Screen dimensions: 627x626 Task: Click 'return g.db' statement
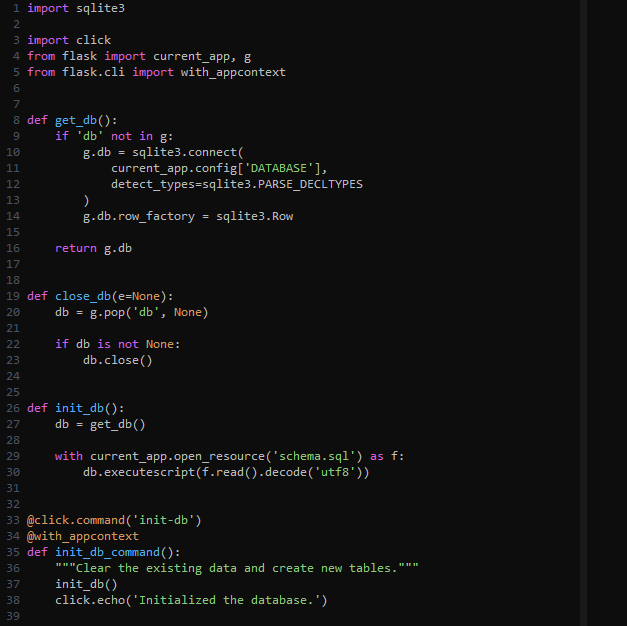[94, 248]
